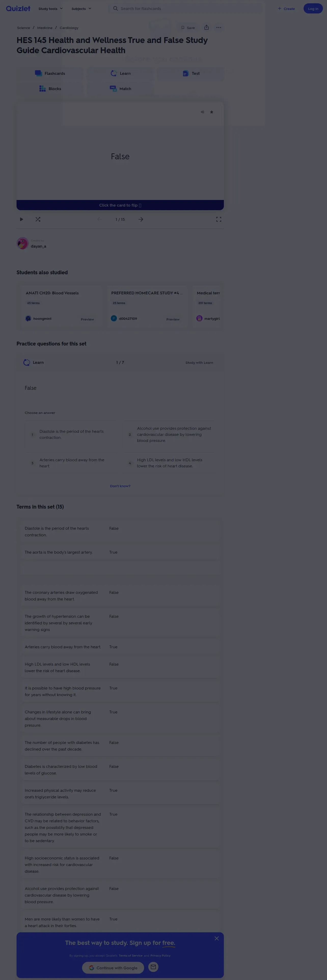
Task: Open the Match study mode
Action: tap(120, 89)
